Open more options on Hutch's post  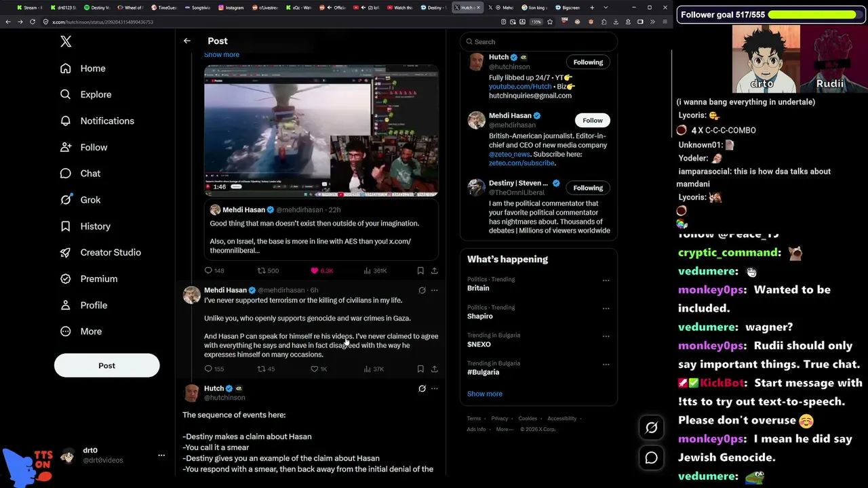[x=435, y=388]
